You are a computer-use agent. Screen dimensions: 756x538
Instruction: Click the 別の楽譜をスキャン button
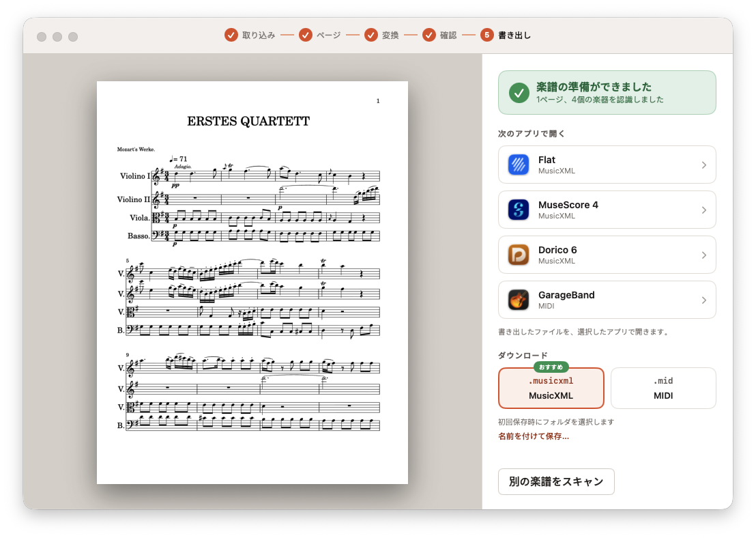[x=556, y=481]
